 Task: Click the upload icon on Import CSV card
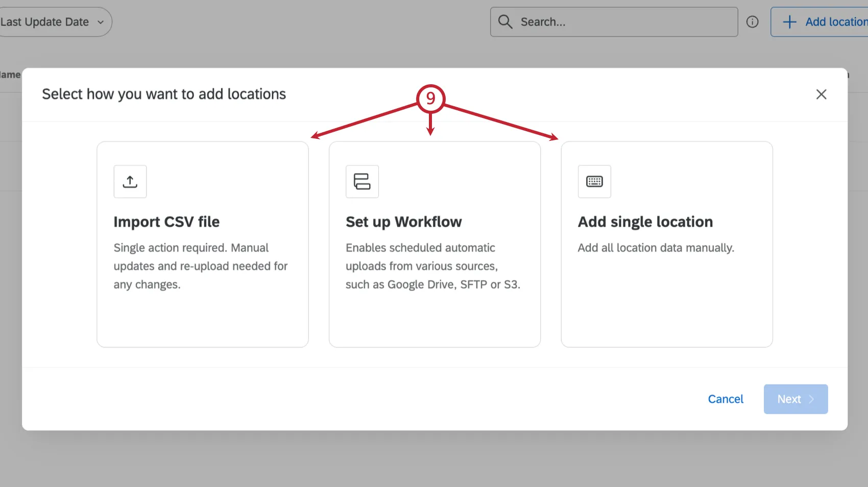[130, 182]
